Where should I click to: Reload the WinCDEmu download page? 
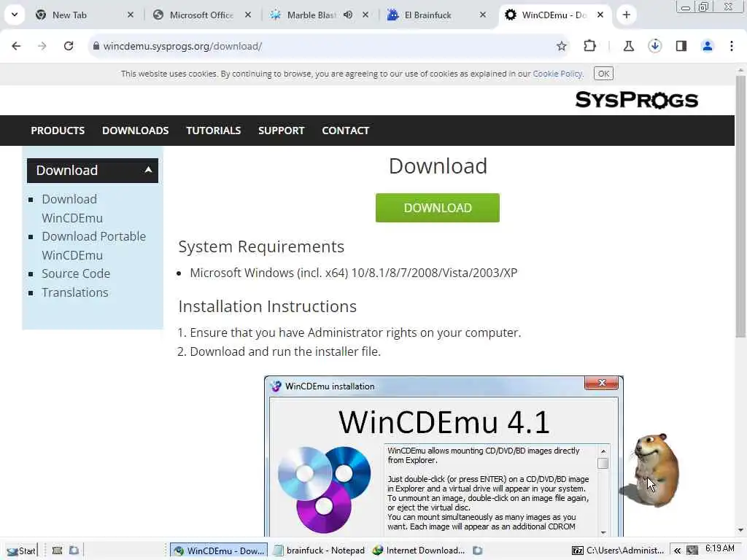[x=69, y=46]
